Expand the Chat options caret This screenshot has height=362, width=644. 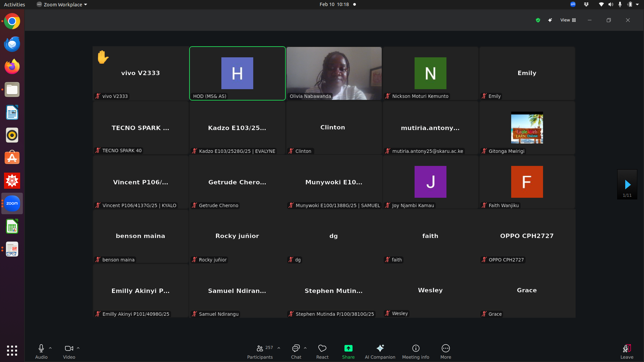click(305, 348)
